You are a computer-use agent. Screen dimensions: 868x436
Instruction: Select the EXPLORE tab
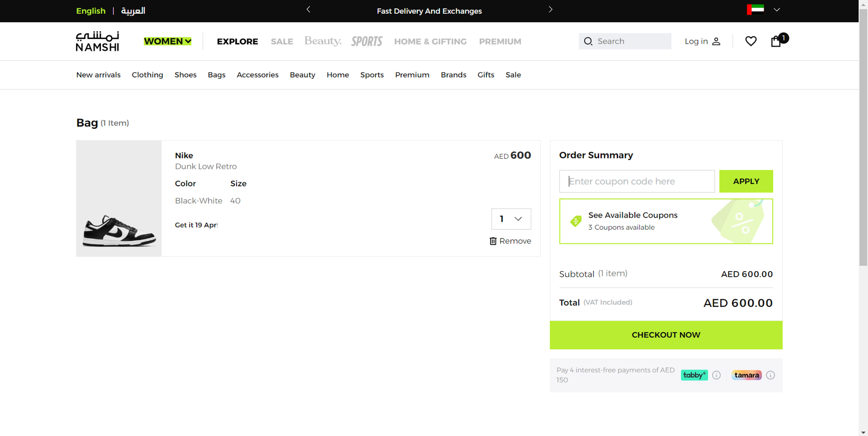coord(237,41)
